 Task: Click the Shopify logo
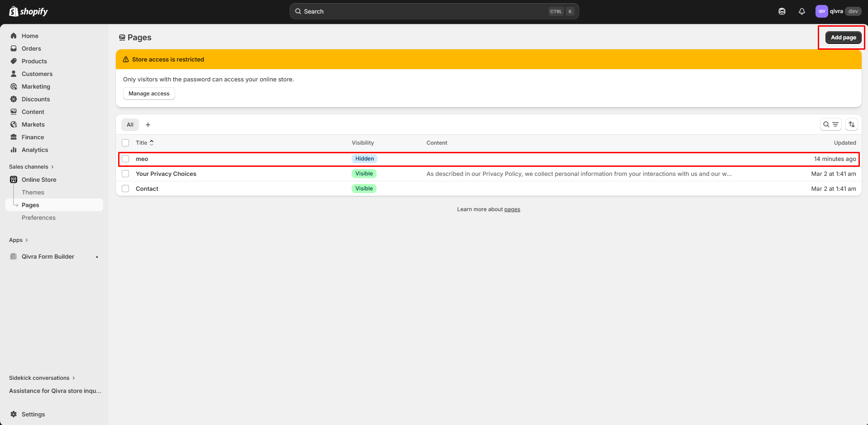point(29,11)
